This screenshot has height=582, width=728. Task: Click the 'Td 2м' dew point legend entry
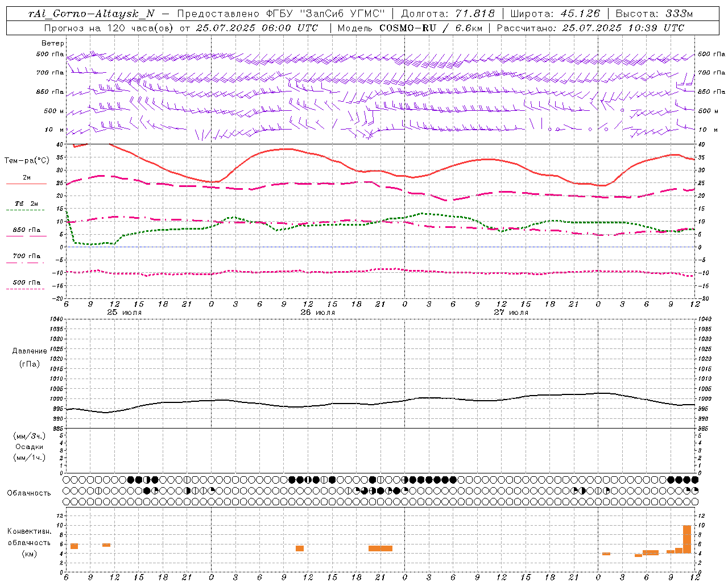pos(26,203)
